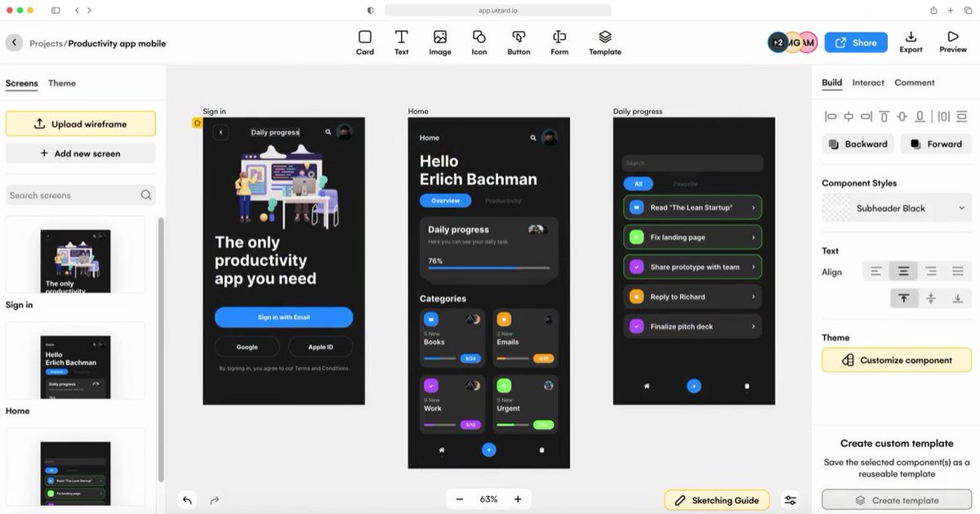Image resolution: width=980 pixels, height=514 pixels.
Task: Toggle vertical center alignment for text
Action: pos(931,299)
